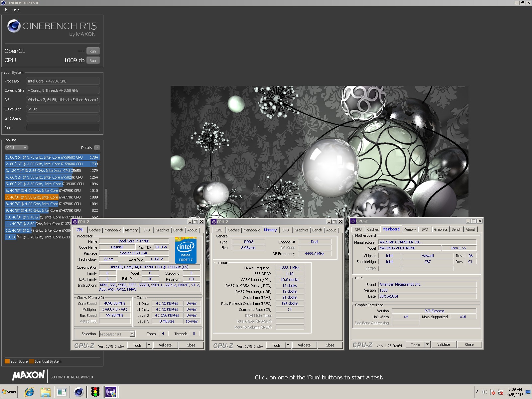The height and width of the screenshot is (399, 532).
Task: Show ranking Details with arrow button
Action: tap(97, 148)
